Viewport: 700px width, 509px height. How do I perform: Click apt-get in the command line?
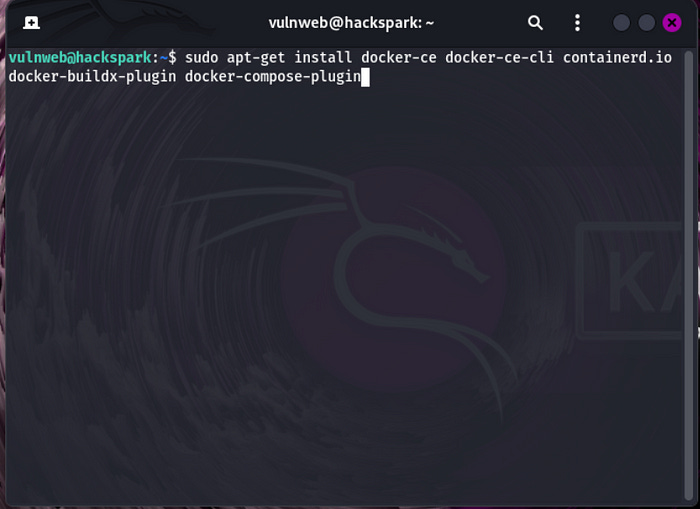point(256,58)
